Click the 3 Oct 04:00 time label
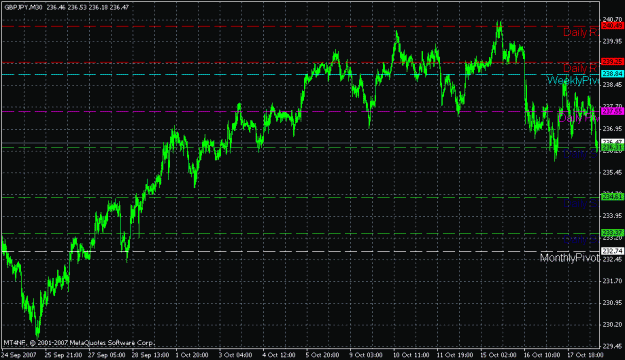The height and width of the screenshot is (360, 625). coord(236,355)
